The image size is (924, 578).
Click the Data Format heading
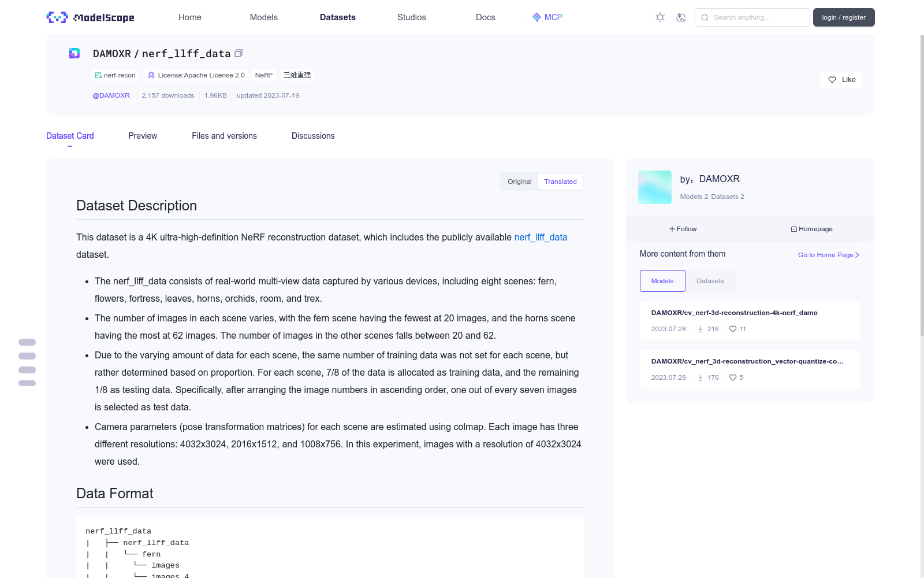(115, 494)
